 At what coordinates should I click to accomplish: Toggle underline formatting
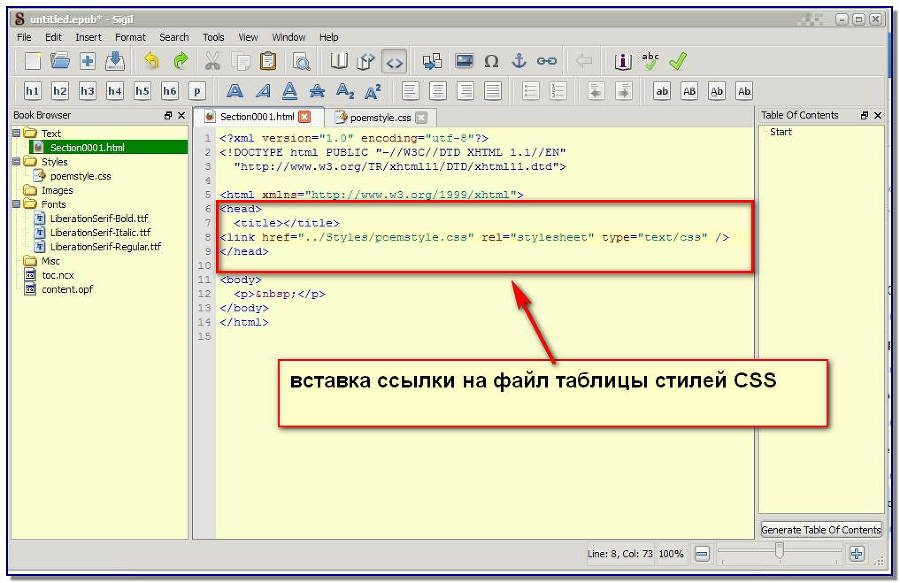click(x=290, y=91)
